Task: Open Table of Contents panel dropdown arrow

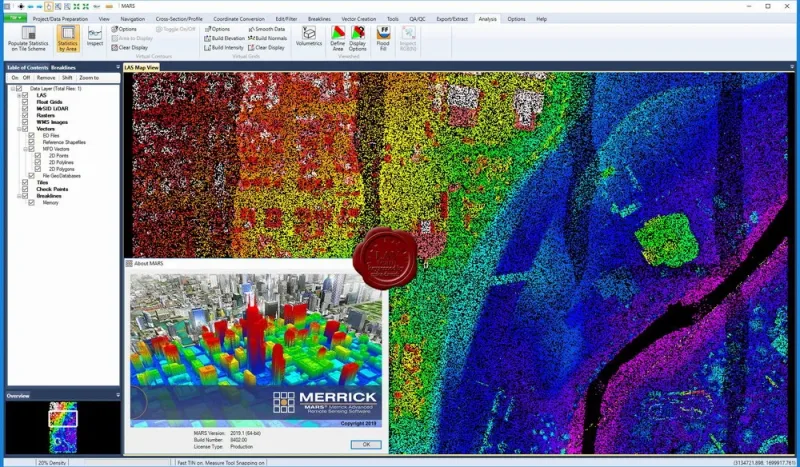Action: (x=118, y=67)
